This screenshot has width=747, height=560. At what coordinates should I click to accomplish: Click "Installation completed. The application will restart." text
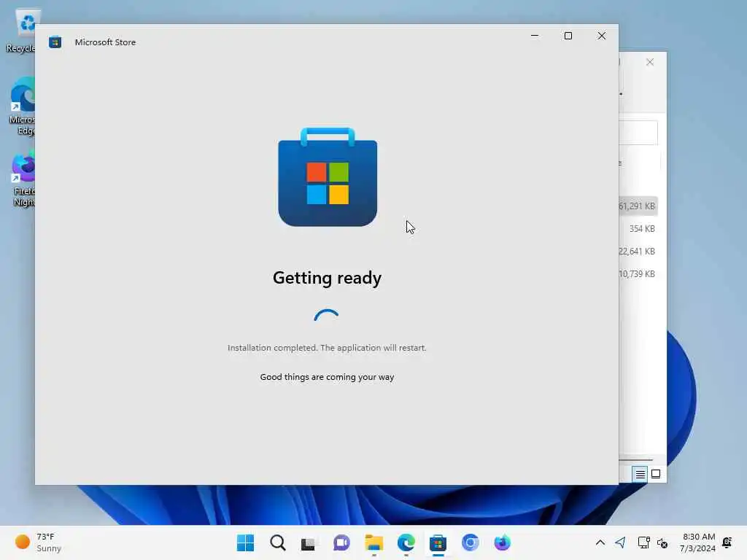pyautogui.click(x=327, y=348)
